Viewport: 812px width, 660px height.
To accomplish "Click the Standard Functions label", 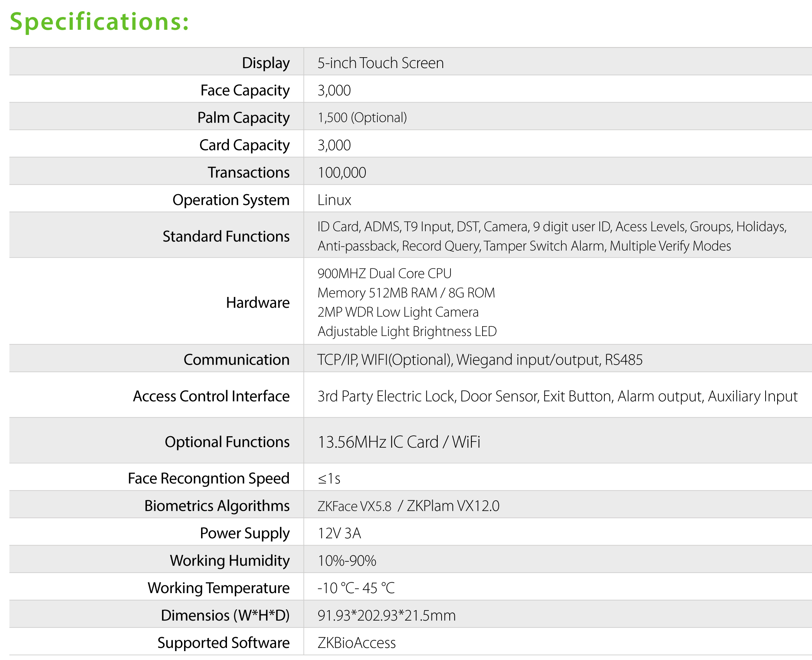I will pos(226,236).
